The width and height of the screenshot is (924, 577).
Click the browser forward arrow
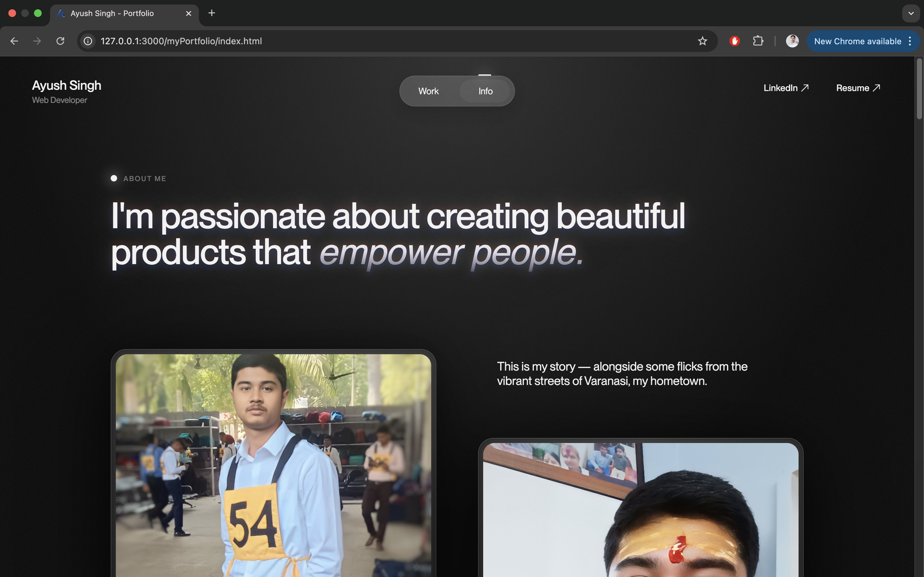(37, 41)
